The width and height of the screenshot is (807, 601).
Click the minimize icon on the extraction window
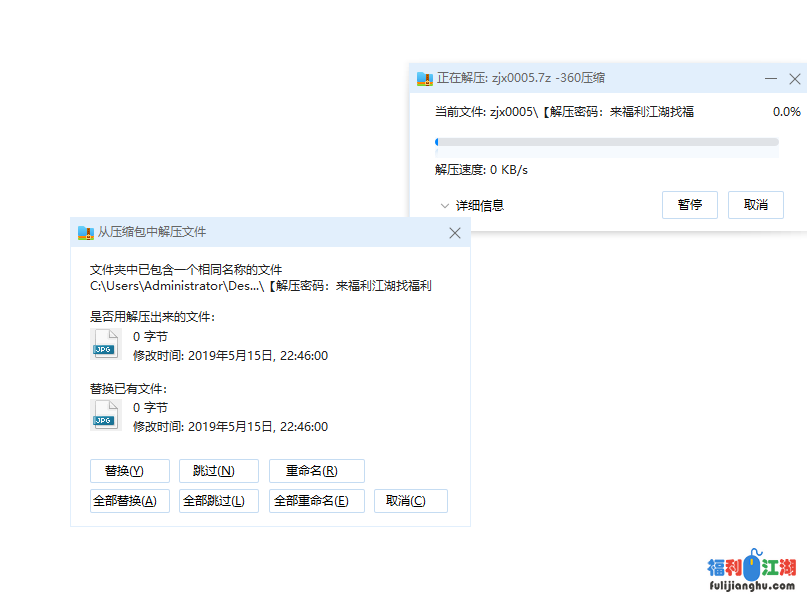click(x=770, y=77)
